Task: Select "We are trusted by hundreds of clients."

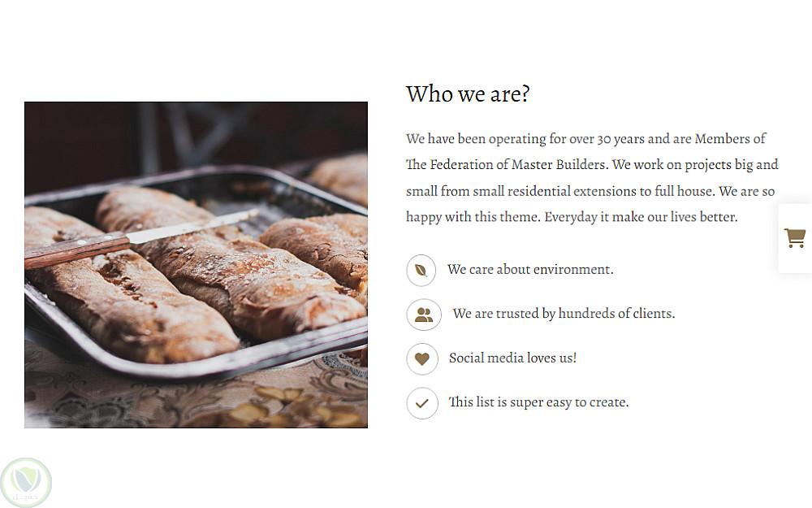Action: (x=564, y=314)
